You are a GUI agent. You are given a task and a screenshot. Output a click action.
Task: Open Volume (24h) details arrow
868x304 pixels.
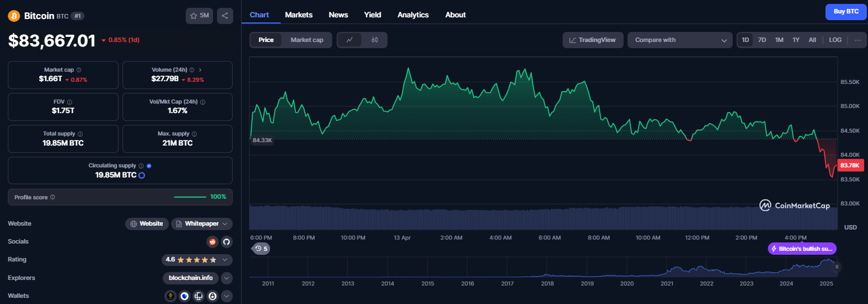point(200,70)
